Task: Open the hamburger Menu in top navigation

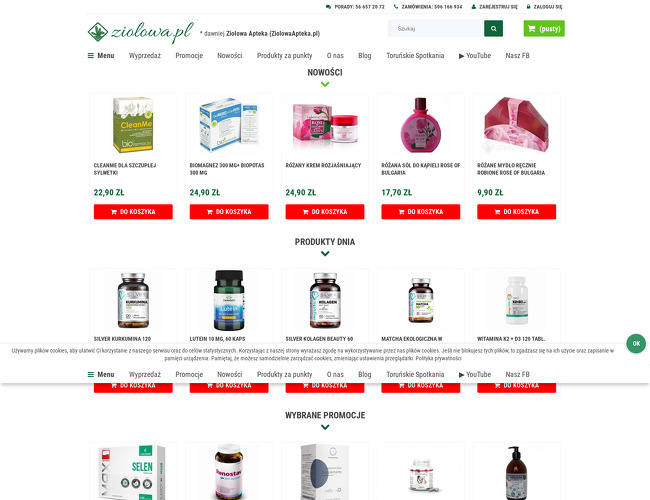Action: [101, 56]
